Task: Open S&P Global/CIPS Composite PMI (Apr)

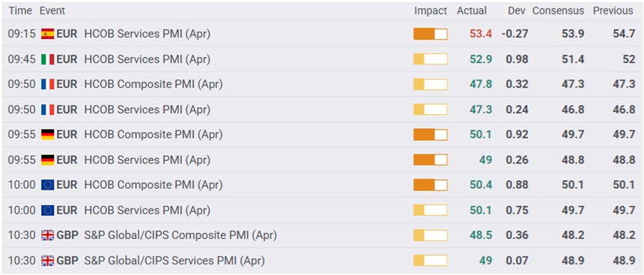Action: 180,235
